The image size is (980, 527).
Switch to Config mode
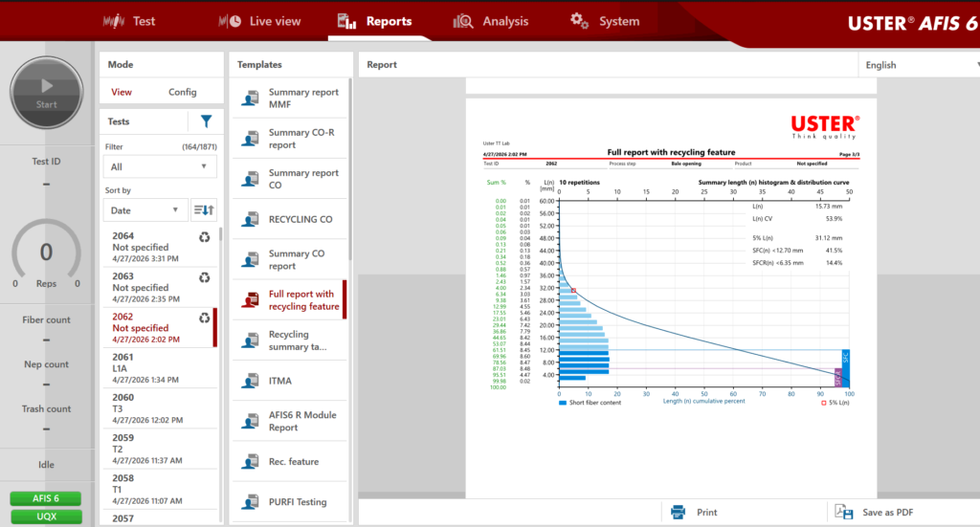pyautogui.click(x=183, y=92)
